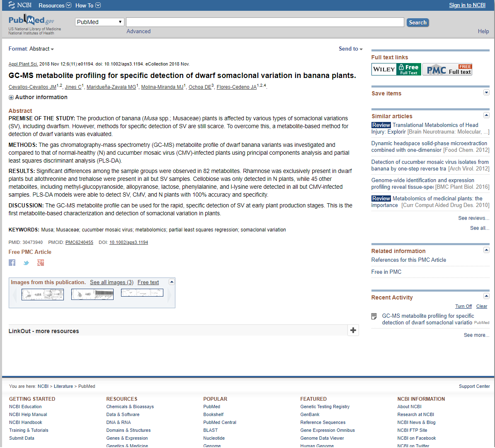
Task: Open References for this PMC Article
Action: point(408,260)
